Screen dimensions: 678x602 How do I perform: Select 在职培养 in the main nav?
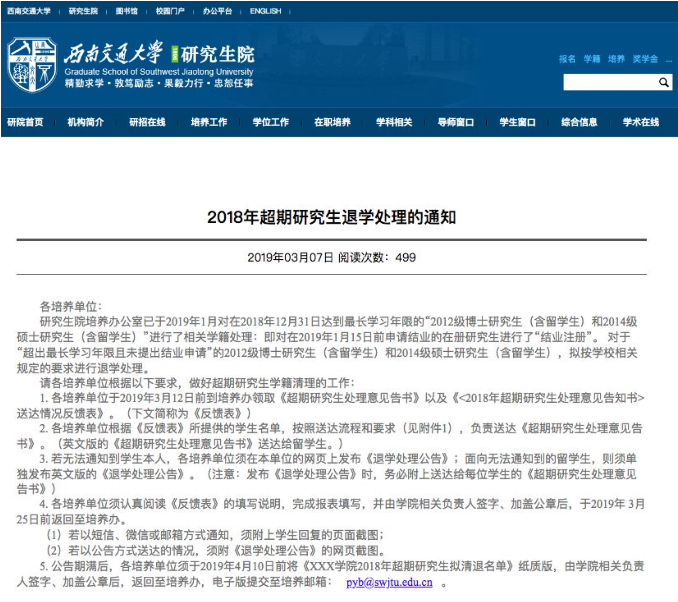pos(333,122)
